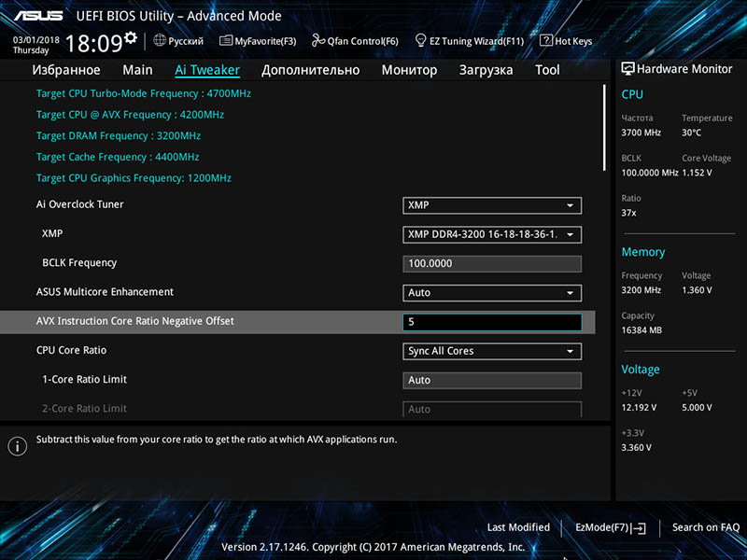Click the globe language icon
Screen dimensions: 747x560
[x=160, y=40]
